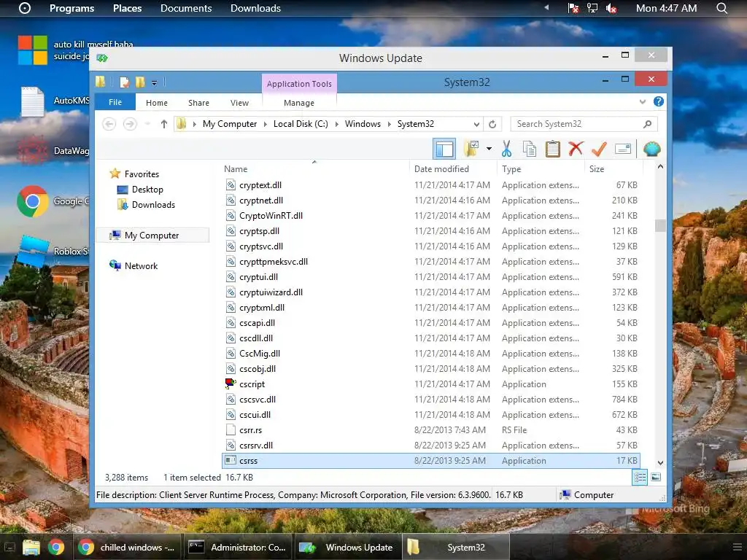
Task: Open the File tab
Action: click(115, 102)
